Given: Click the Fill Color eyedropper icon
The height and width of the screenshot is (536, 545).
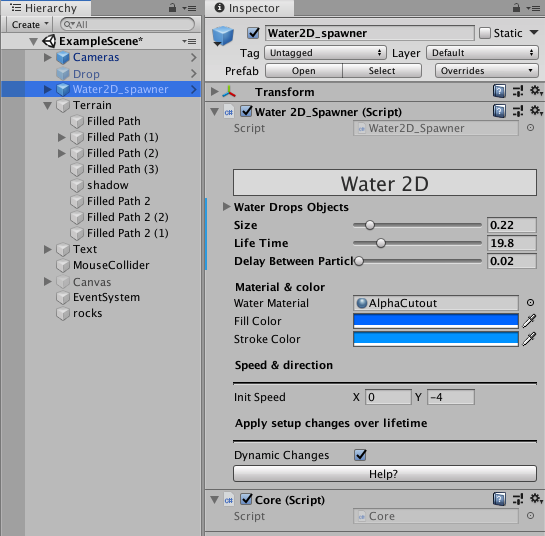Looking at the screenshot, I should [529, 321].
